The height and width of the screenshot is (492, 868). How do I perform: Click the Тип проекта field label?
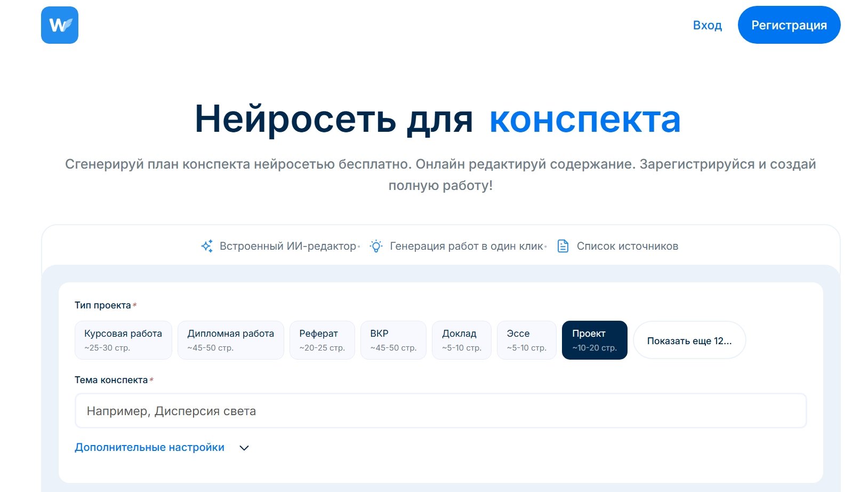[103, 305]
